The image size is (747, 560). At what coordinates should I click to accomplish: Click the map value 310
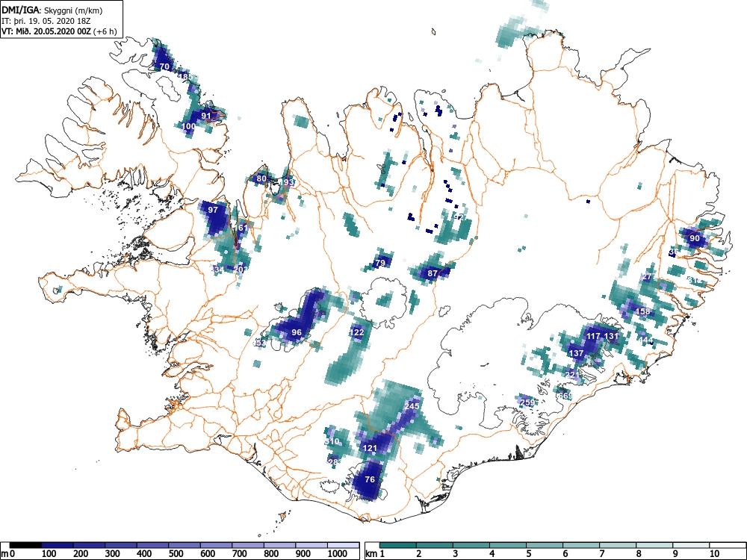click(332, 441)
